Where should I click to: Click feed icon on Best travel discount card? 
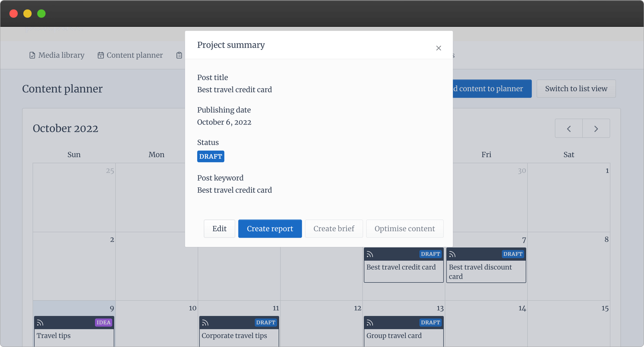[452, 254]
